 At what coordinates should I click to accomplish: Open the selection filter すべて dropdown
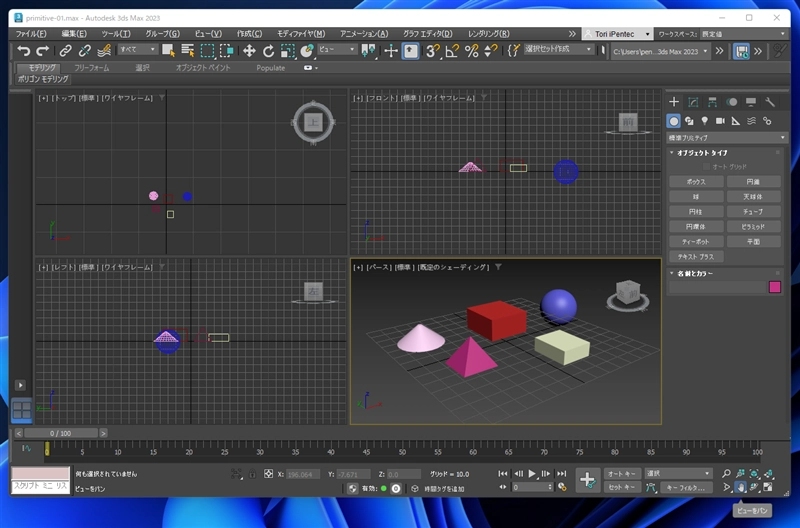point(138,49)
